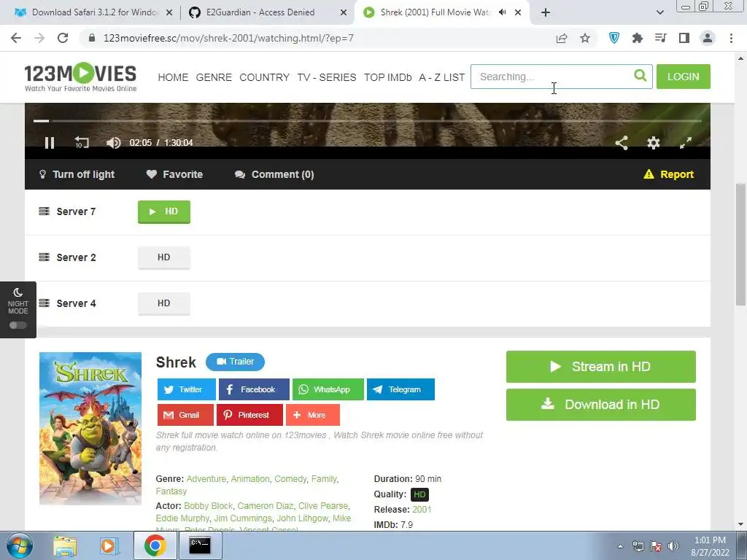Screen dimensions: 747x560
Task: Toggle Night Mode switch
Action: pyautogui.click(x=18, y=325)
